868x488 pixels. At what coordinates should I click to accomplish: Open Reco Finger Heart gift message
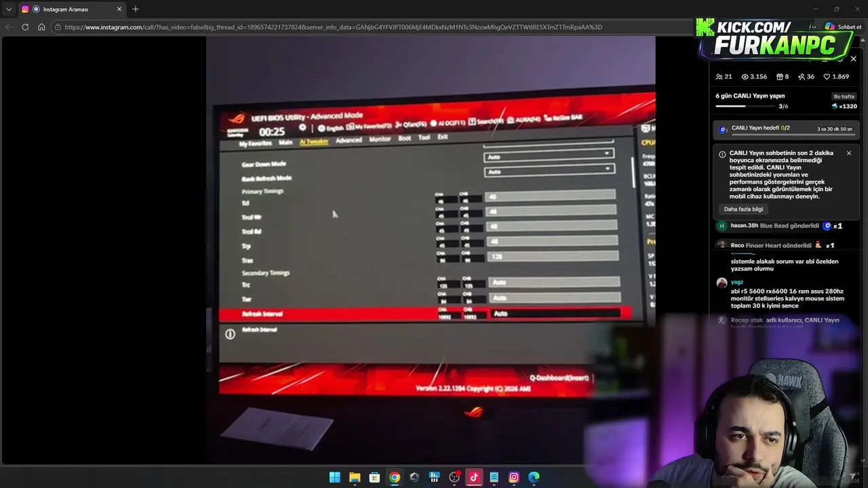click(776, 245)
